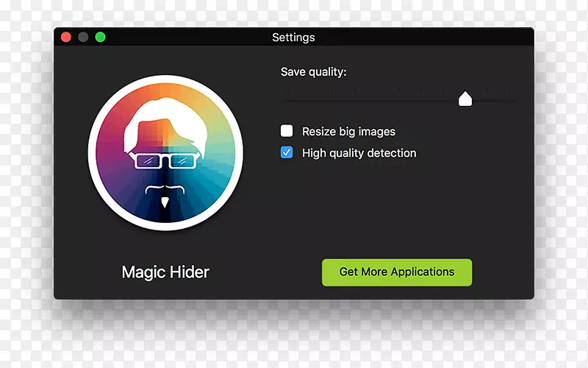Click the Save quality label
588x368 pixels.
[314, 71]
